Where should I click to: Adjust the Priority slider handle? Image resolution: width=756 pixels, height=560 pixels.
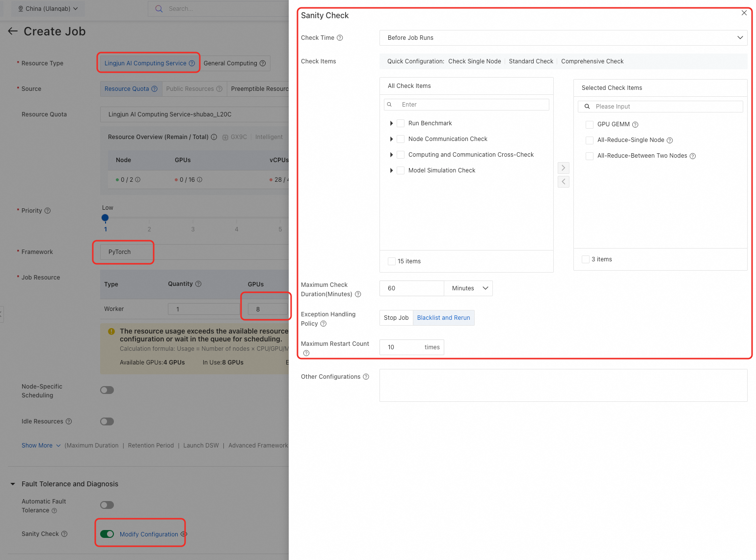pyautogui.click(x=105, y=218)
